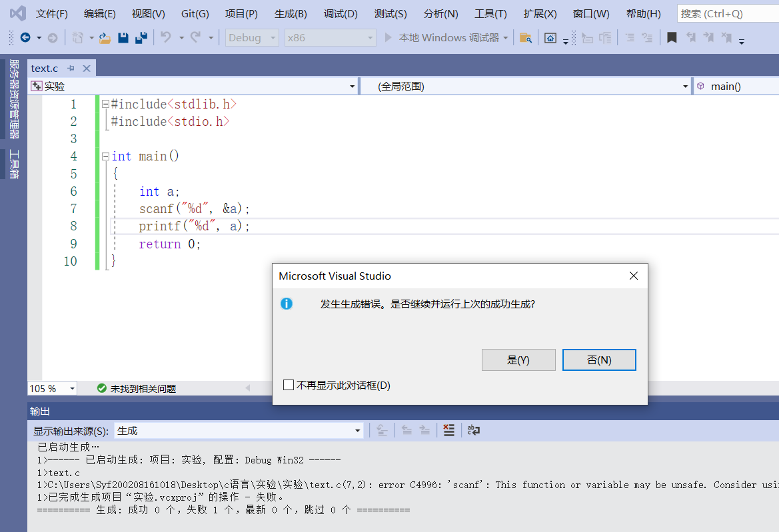This screenshot has height=532, width=779.
Task: Close the text.c editor tab
Action: tap(87, 69)
